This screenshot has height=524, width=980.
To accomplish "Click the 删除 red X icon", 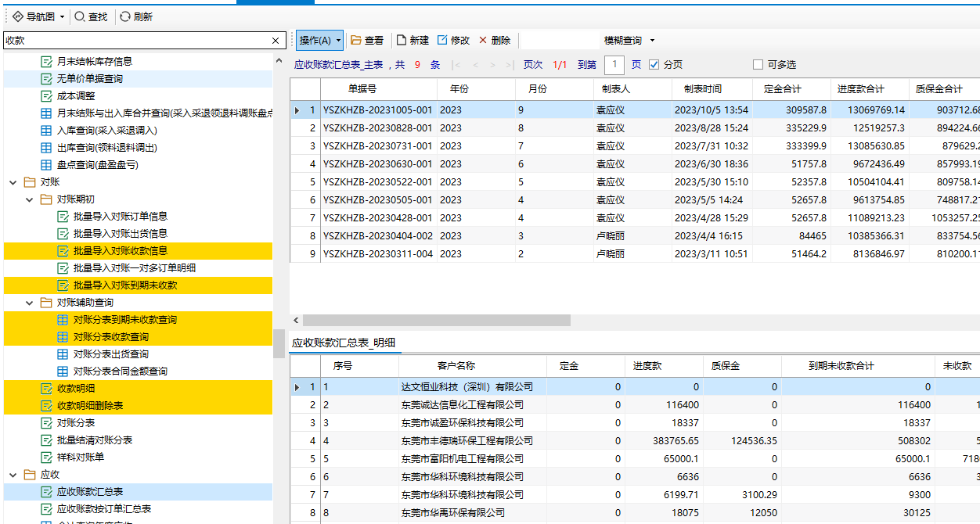I will pos(483,40).
